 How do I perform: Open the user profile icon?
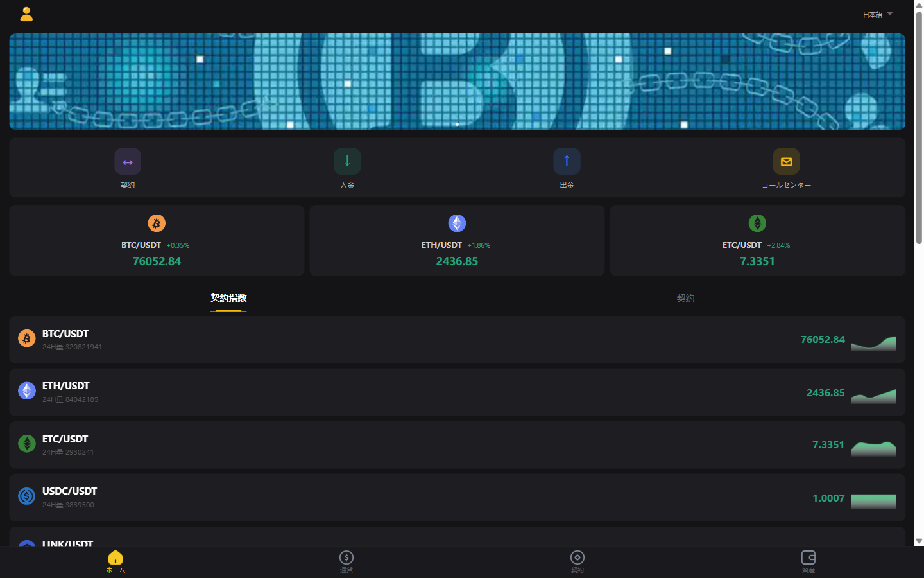click(26, 14)
